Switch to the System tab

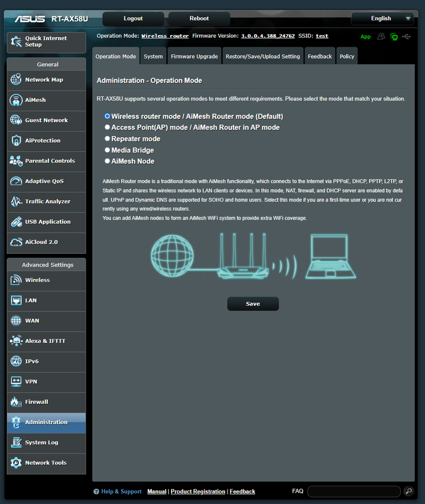(x=153, y=56)
